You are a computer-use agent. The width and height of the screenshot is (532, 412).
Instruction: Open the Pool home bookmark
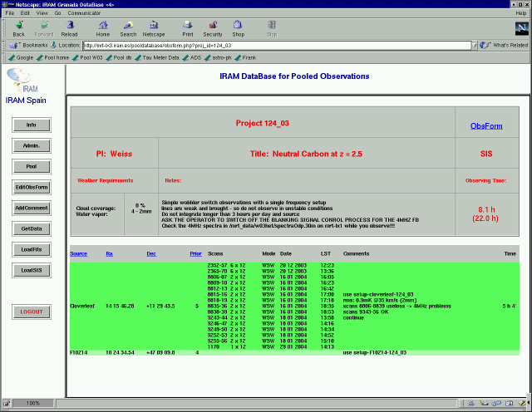pos(53,57)
